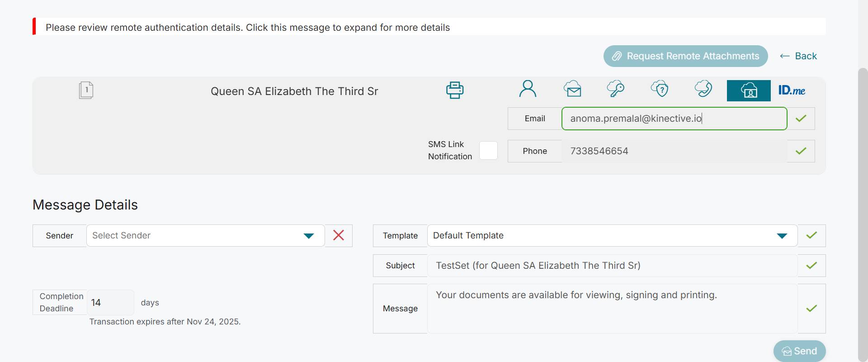Click the document page count icon
Viewport: 868px width, 362px height.
86,90
